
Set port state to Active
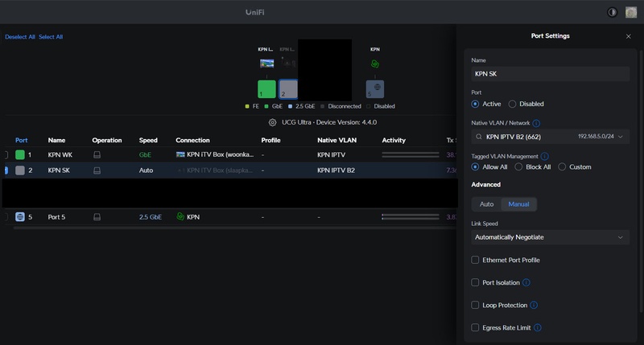[x=475, y=105]
